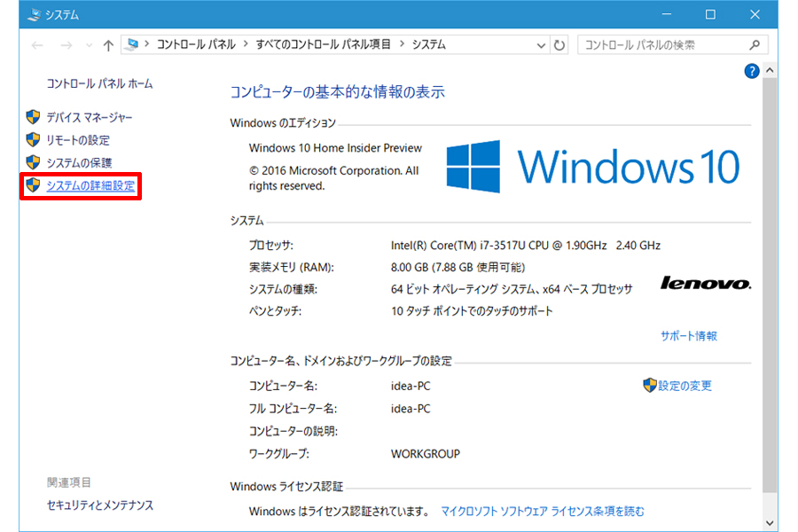
Task: Expand the address bar history dropdown
Action: pyautogui.click(x=541, y=45)
